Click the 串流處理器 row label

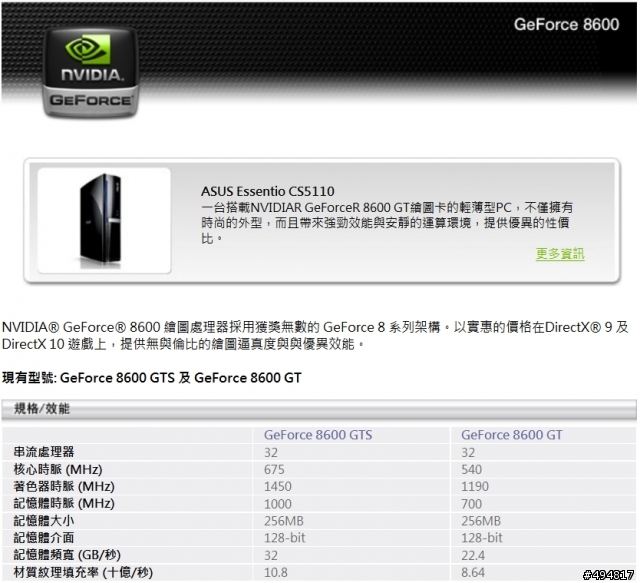tap(44, 452)
